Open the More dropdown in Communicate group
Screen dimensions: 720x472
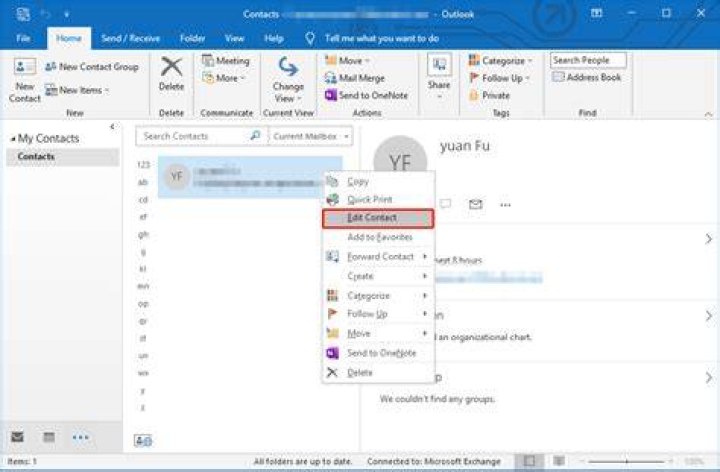pos(225,79)
